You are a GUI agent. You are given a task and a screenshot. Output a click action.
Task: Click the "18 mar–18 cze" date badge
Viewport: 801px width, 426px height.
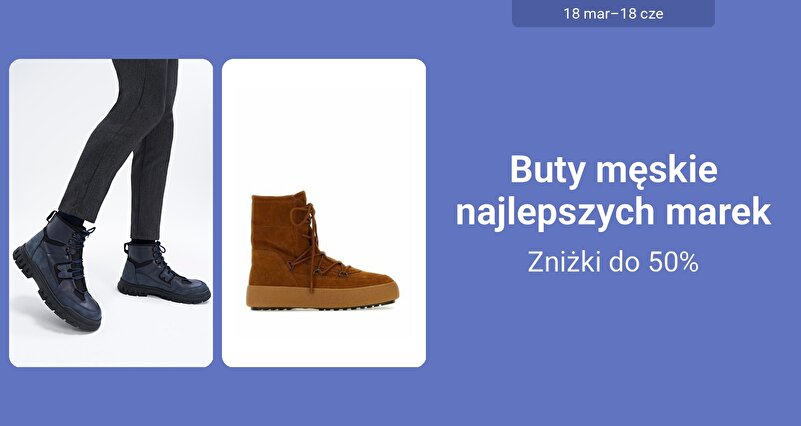(x=613, y=13)
